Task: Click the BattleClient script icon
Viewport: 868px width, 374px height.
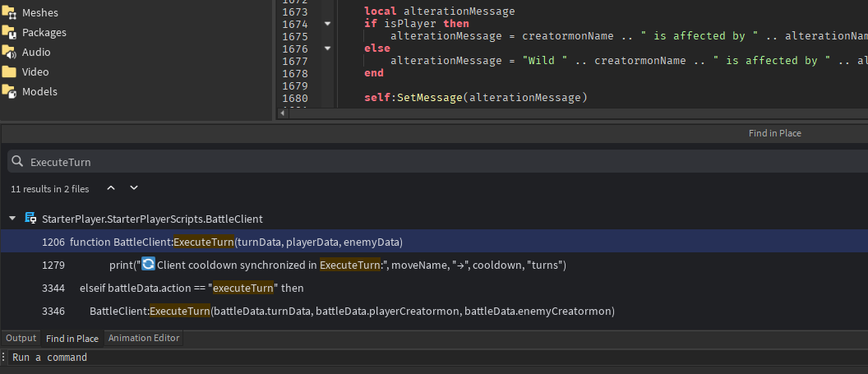Action: (30, 219)
